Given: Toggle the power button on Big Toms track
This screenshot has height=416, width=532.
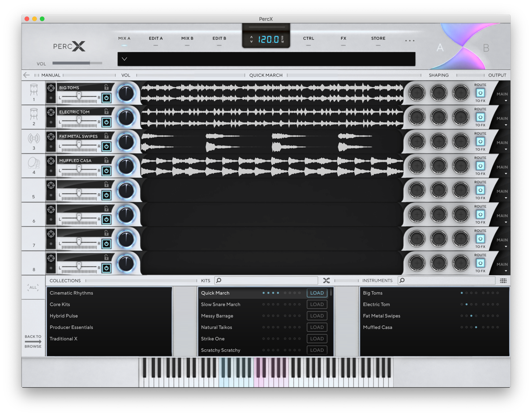Looking at the screenshot, I should [107, 98].
